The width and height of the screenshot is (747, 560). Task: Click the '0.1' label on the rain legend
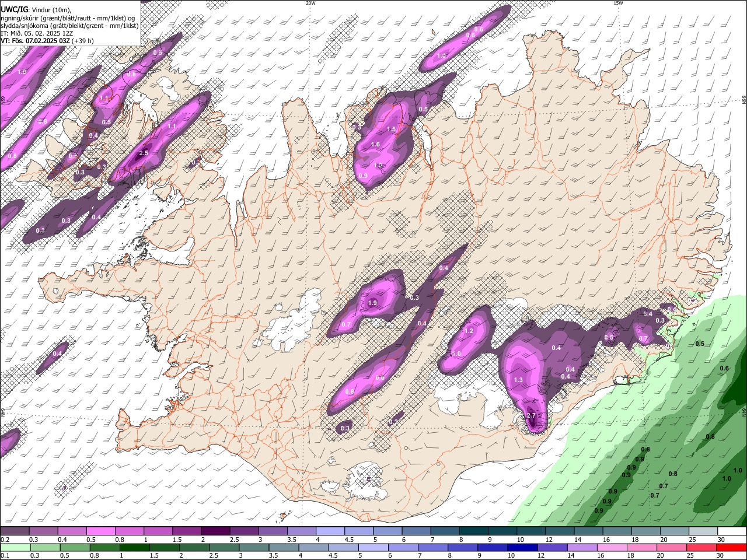click(x=4, y=555)
